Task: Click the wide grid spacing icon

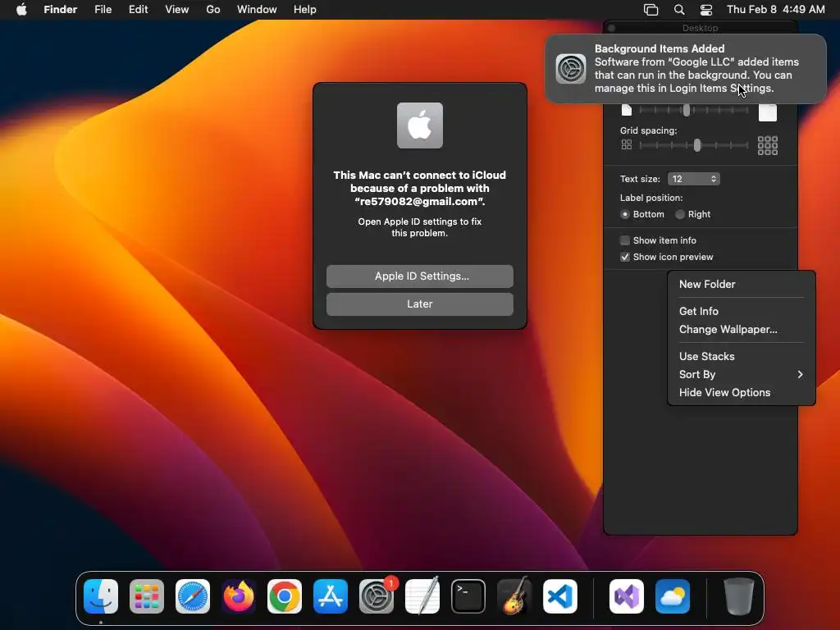Action: pos(768,145)
